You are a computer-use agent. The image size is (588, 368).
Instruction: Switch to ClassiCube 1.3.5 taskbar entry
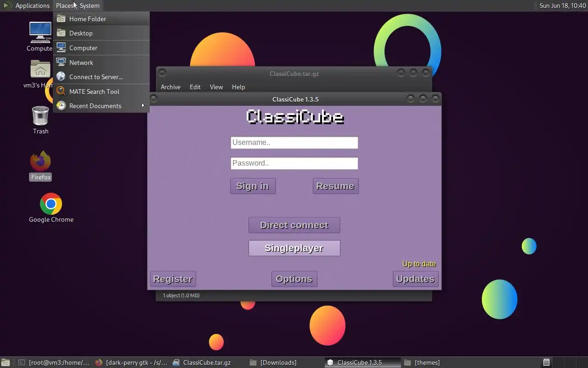(363, 362)
